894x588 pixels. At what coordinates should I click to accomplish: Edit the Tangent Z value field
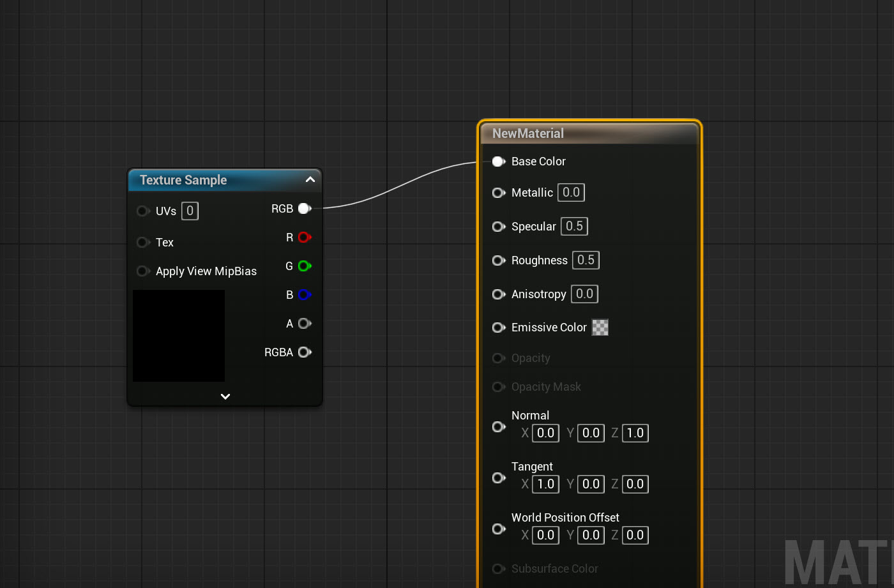coord(635,484)
